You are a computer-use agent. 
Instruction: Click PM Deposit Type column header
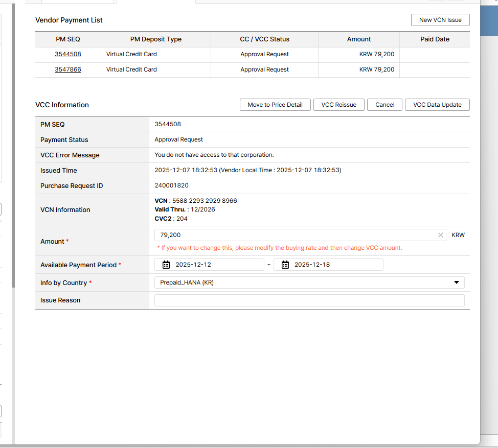click(155, 39)
